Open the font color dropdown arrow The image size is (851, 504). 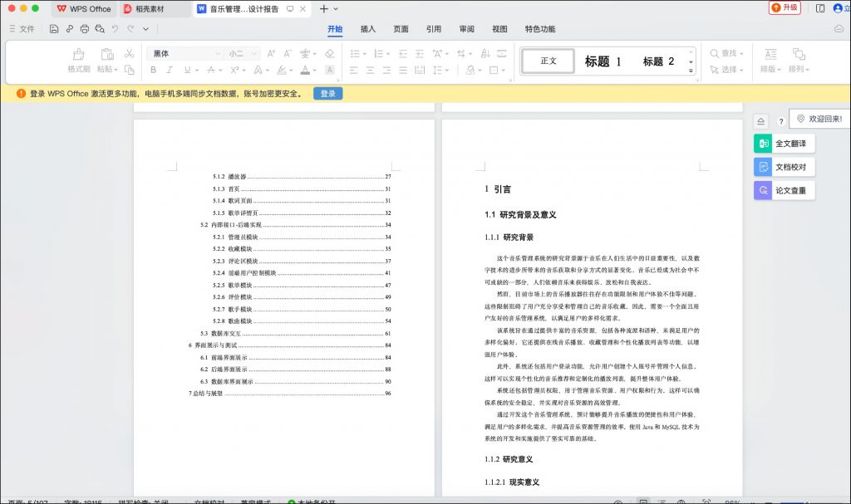click(313, 69)
